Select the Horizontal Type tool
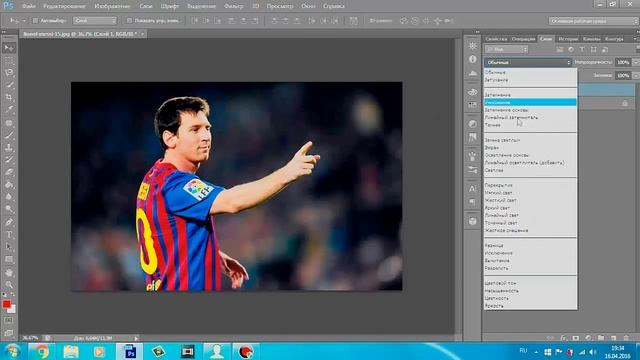The width and height of the screenshot is (640, 360). pos(9,235)
